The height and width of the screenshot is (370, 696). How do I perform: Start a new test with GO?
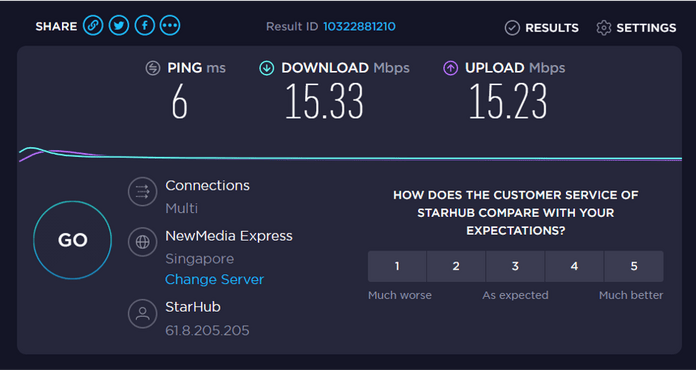pos(72,240)
